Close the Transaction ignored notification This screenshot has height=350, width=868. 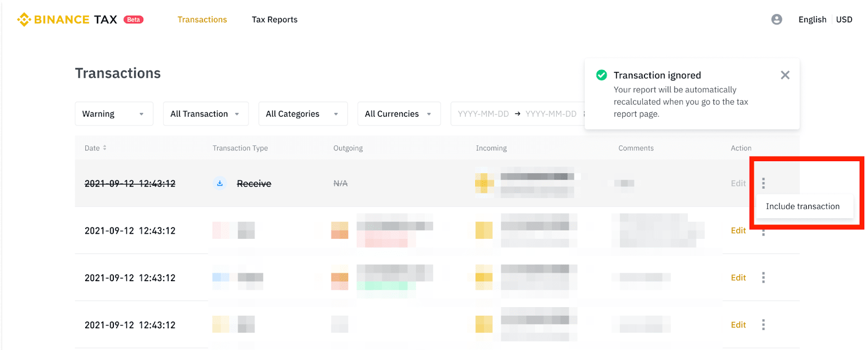(785, 75)
